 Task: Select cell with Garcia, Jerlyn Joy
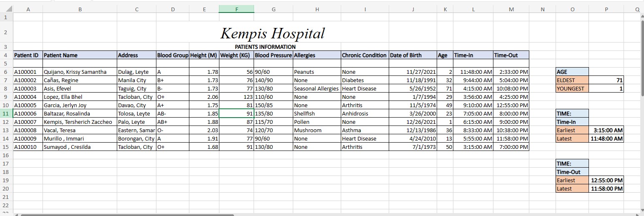(x=80, y=105)
